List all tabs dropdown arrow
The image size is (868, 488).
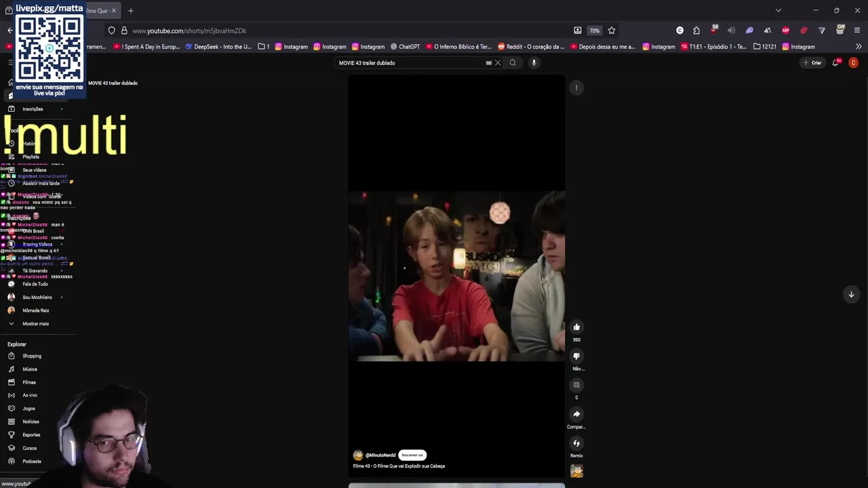coord(778,10)
